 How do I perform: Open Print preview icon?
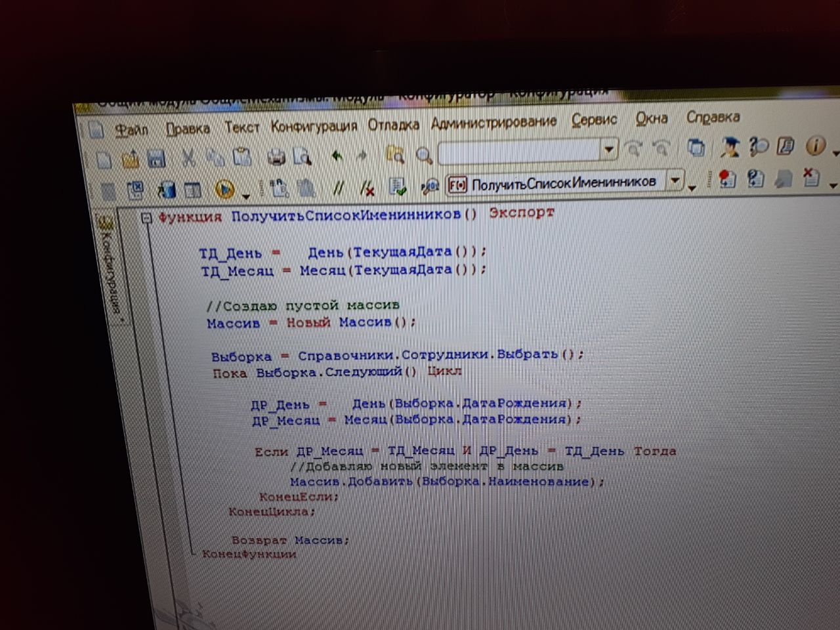click(x=302, y=157)
